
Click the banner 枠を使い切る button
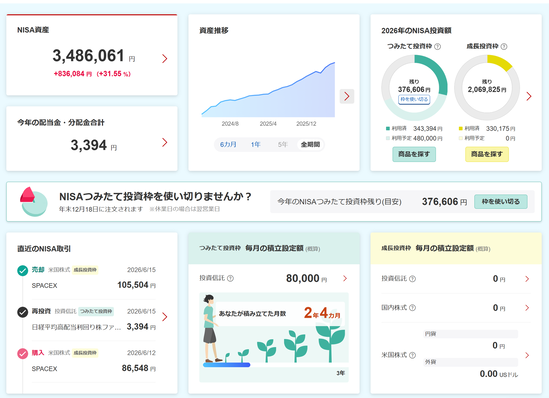[x=501, y=202]
